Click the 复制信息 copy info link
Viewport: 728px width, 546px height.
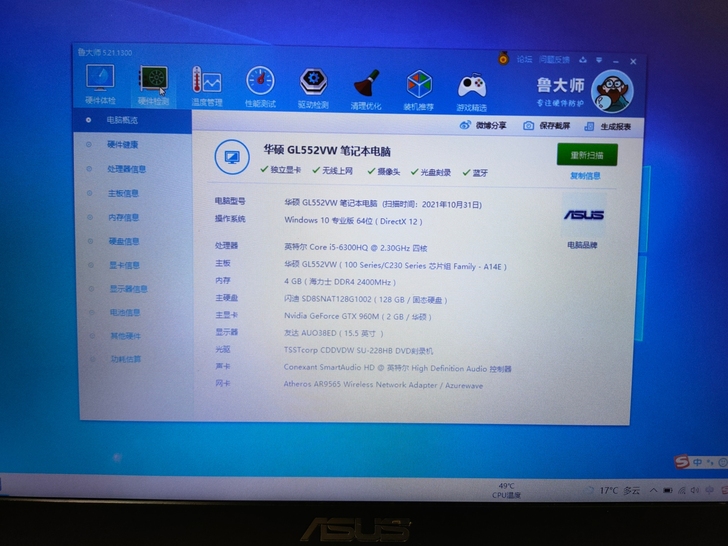tap(585, 176)
